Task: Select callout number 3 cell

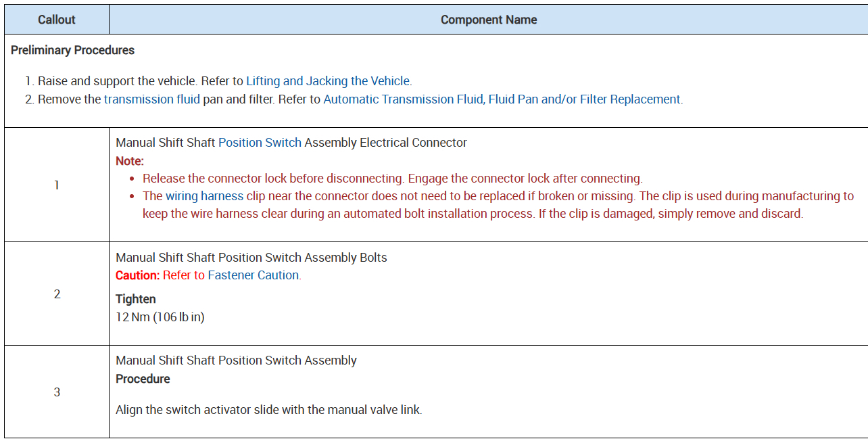Action: (57, 392)
